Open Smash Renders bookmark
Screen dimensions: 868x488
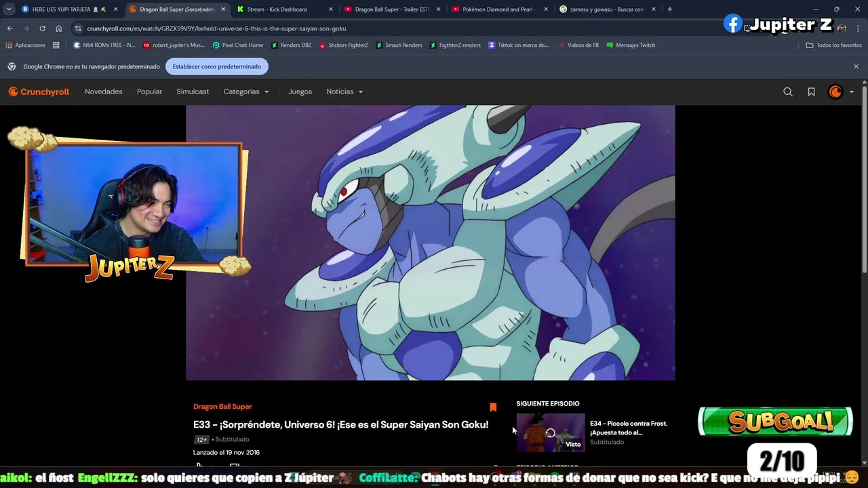coord(398,45)
